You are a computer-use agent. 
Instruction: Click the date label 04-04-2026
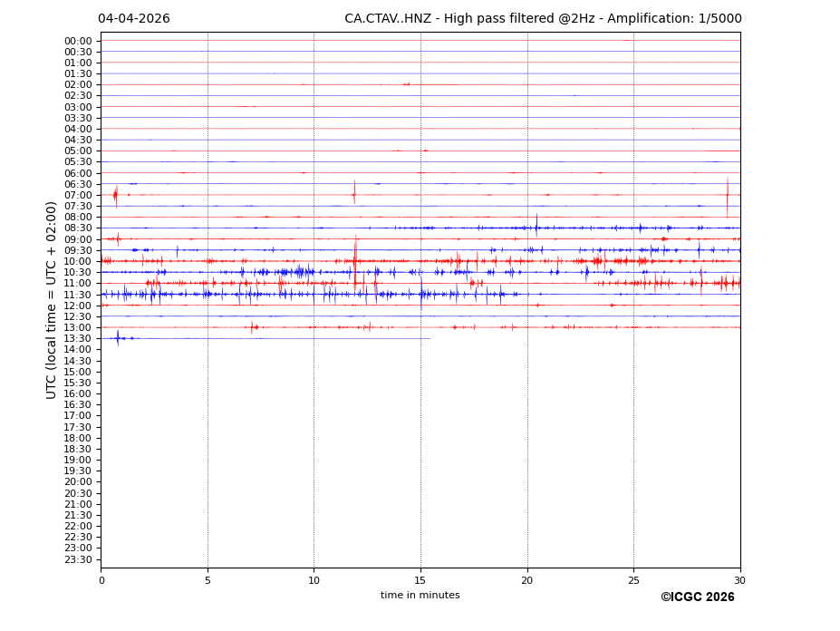133,19
